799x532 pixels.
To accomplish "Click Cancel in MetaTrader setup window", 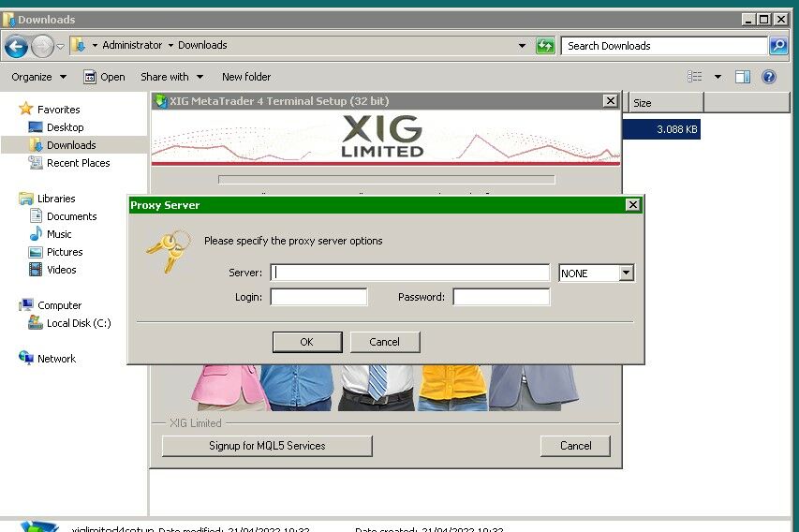I will [x=575, y=446].
